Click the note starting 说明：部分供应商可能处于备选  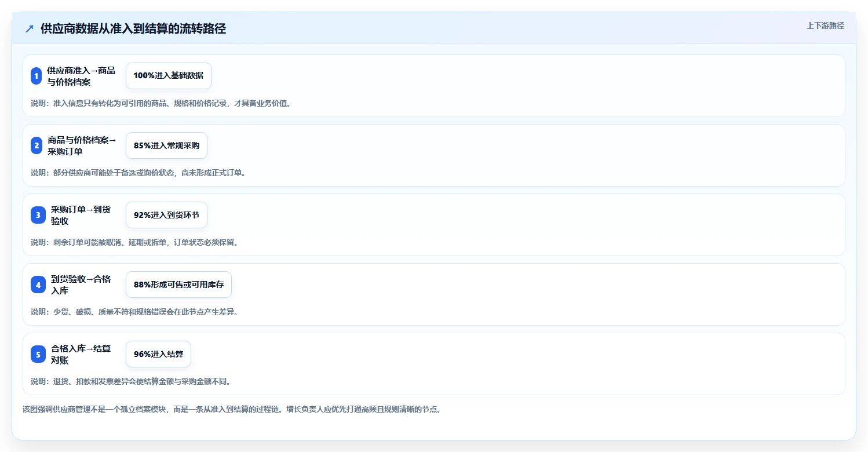tap(138, 173)
